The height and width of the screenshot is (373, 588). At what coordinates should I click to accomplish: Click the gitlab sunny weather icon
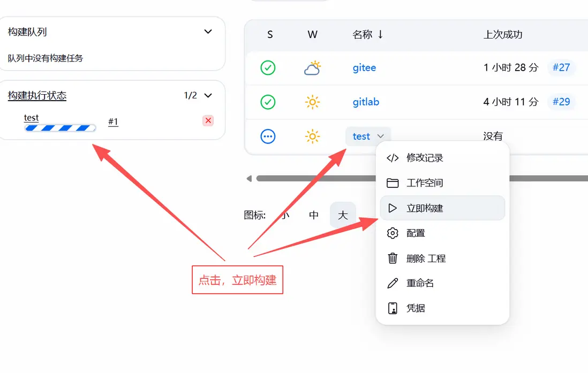[x=312, y=102]
